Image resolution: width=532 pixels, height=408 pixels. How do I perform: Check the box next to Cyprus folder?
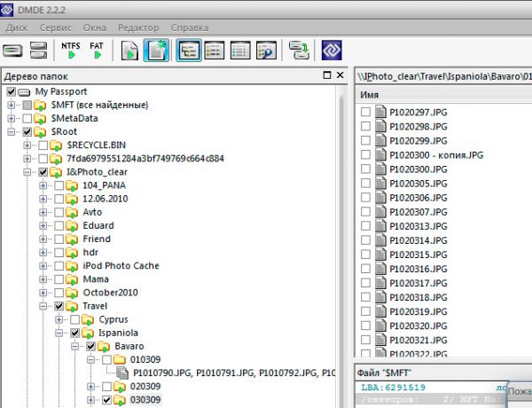coord(74,319)
